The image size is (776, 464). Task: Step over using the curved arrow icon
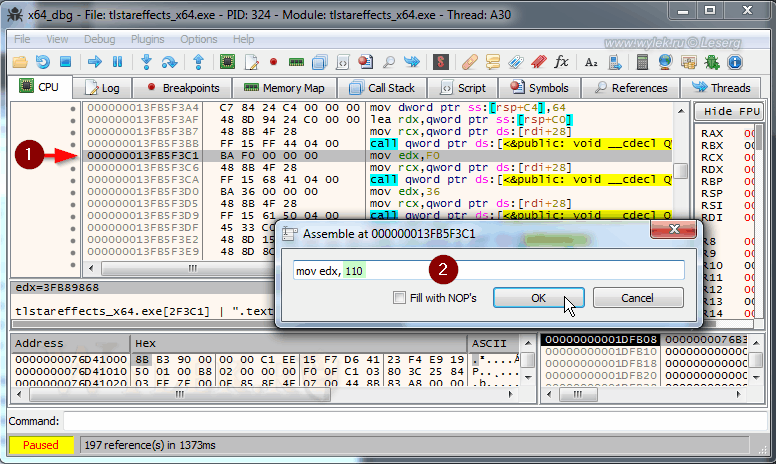[169, 62]
